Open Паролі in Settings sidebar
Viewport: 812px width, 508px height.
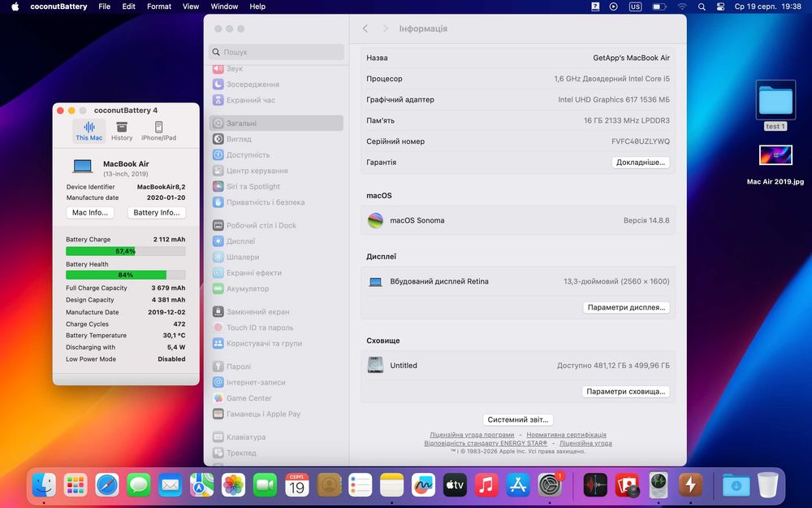tap(277, 367)
